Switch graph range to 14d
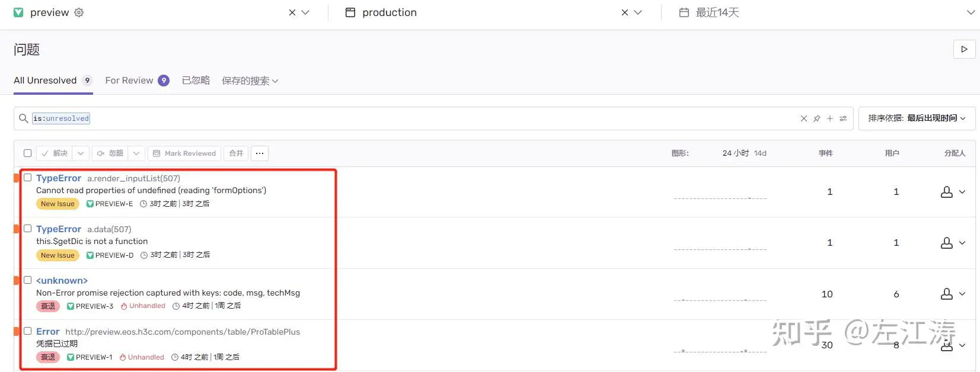 tap(760, 153)
